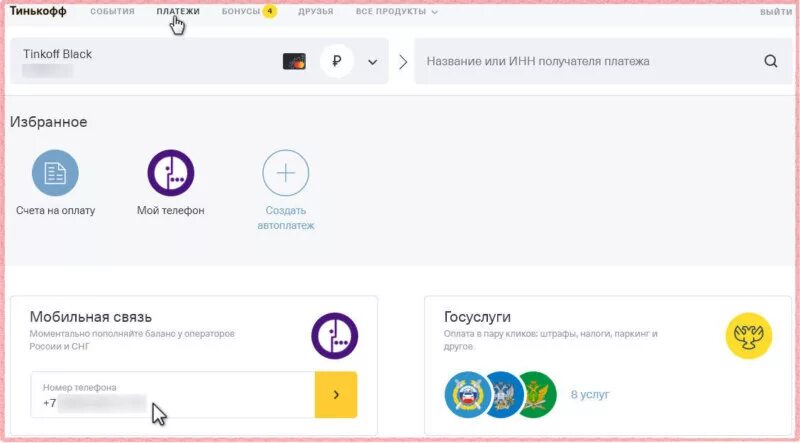Click the Выйти logout link
Image resolution: width=800 pixels, height=443 pixels.
click(776, 12)
